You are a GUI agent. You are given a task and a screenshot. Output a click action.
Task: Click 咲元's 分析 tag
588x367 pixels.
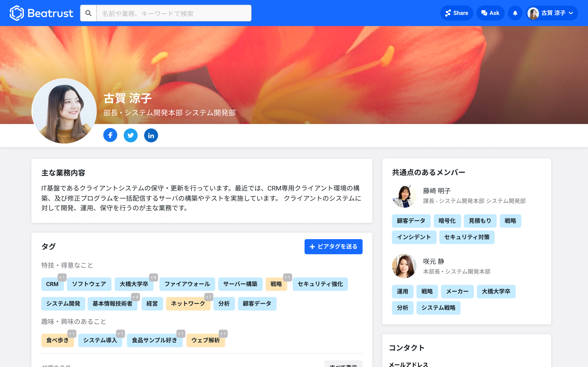pos(403,308)
